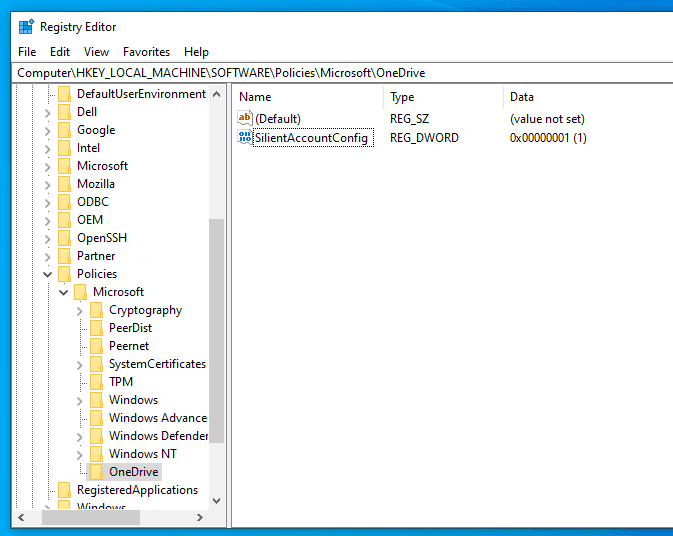Click the folder icon of the Intel key
The height and width of the screenshot is (536, 673).
(x=64, y=148)
